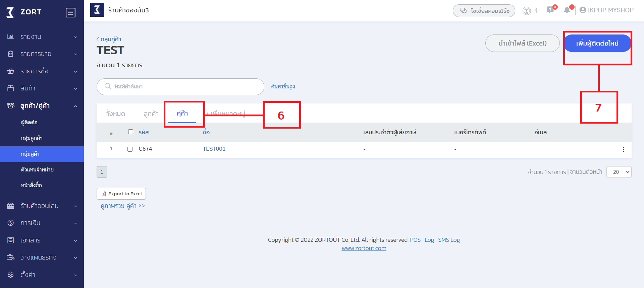Click the back chevron beside กลุ่มคู่ค้า breadcrumb
This screenshot has width=644, height=289.
coord(98,40)
